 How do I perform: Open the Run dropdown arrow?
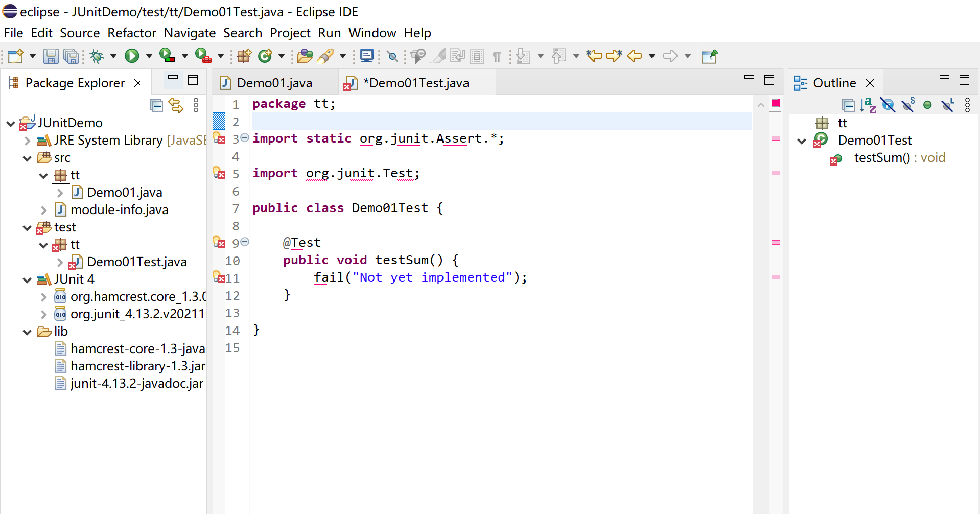(149, 56)
